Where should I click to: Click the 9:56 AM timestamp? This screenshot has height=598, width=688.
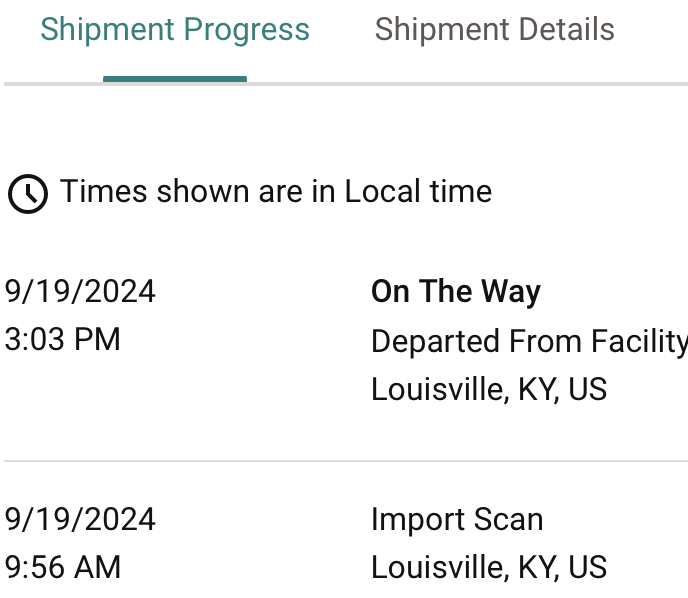(62, 568)
